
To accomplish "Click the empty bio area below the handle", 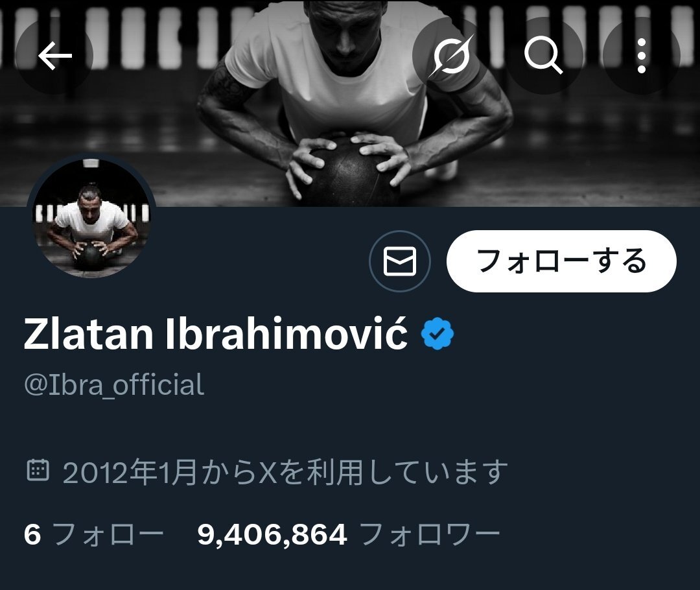I will pyautogui.click(x=350, y=428).
